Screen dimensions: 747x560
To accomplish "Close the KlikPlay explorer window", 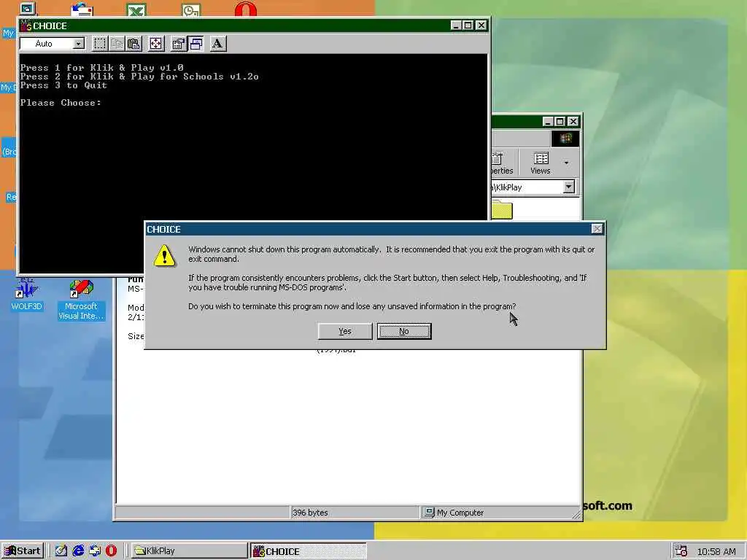I will pyautogui.click(x=573, y=122).
